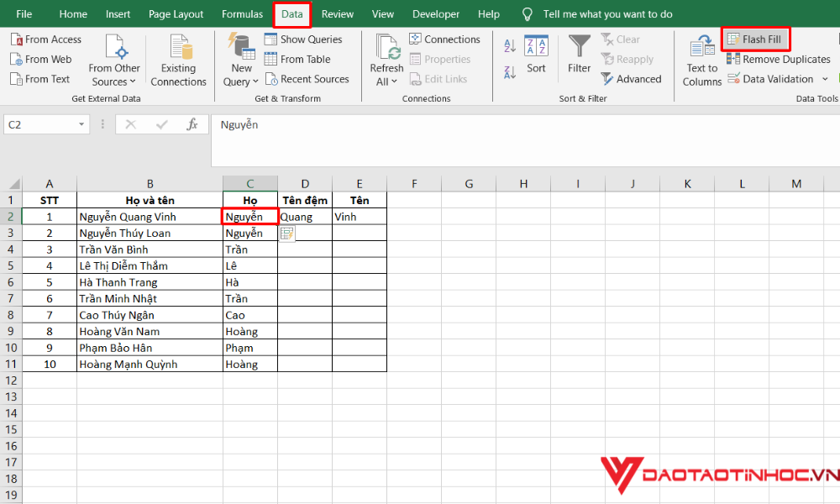Viewport: 840px width, 504px height.
Task: Click the formula bar Cancel X
Action: 130,124
